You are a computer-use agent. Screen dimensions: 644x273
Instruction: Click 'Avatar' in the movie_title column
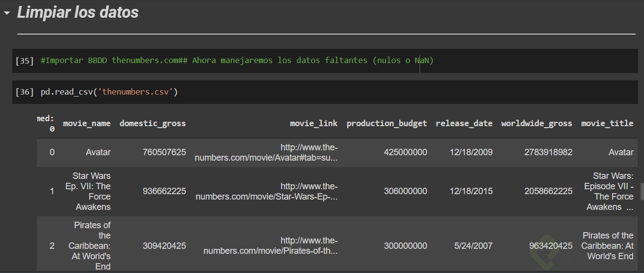(621, 152)
